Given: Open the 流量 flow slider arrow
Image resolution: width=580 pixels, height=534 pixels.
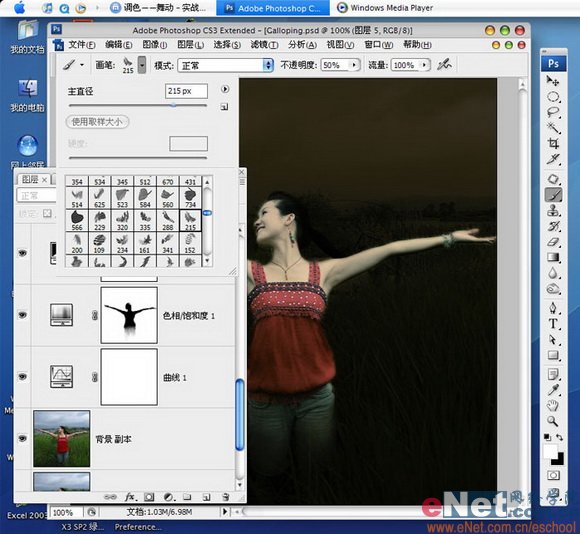Looking at the screenshot, I should [424, 65].
